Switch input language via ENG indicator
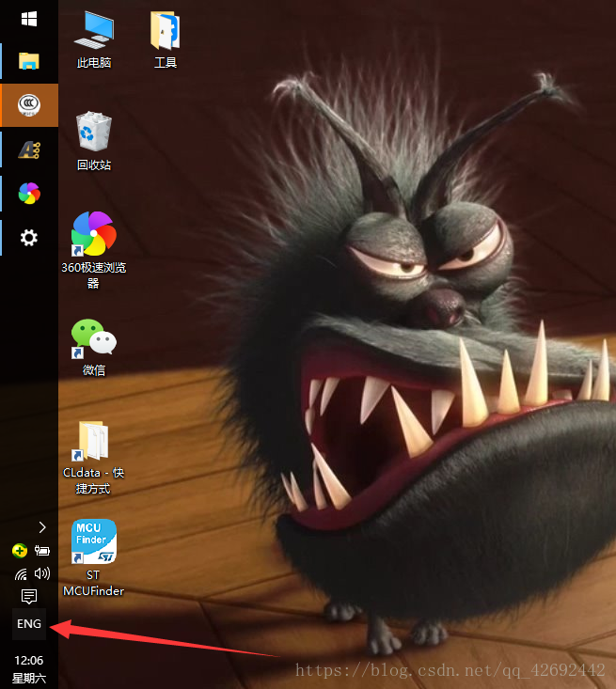 pyautogui.click(x=29, y=624)
